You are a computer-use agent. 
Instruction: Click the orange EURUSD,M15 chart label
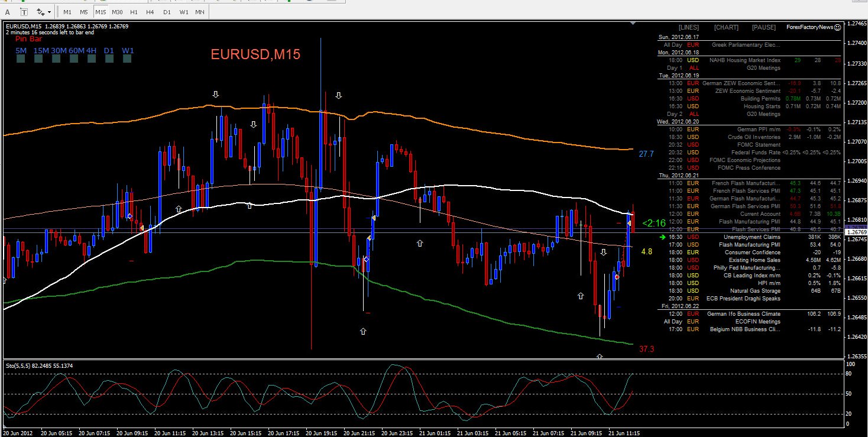tap(255, 54)
